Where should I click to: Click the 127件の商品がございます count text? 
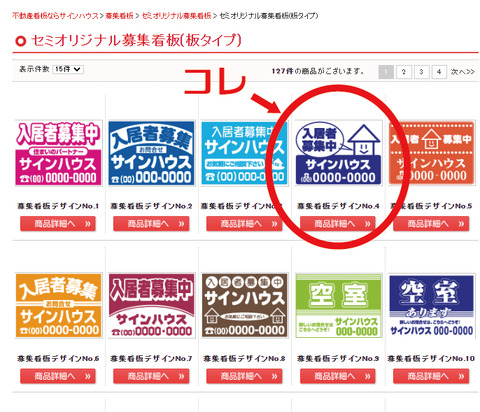tap(318, 71)
